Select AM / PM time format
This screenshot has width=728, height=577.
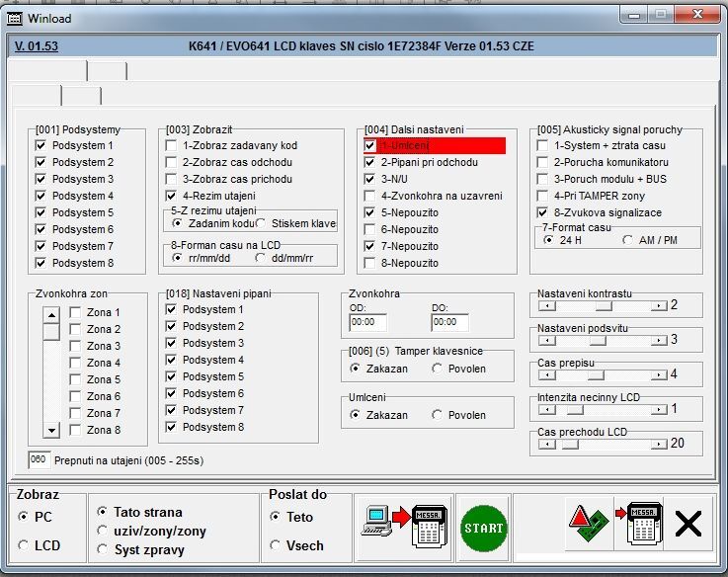pos(628,240)
